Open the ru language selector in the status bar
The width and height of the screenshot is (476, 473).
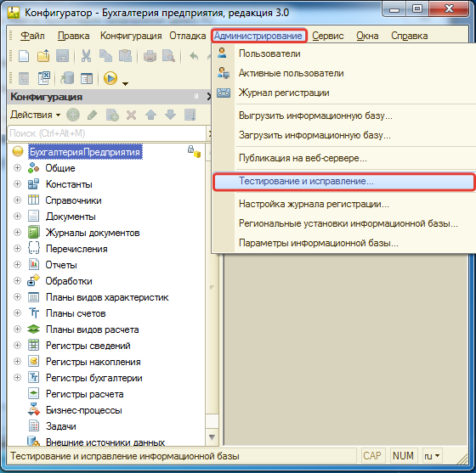[x=432, y=456]
